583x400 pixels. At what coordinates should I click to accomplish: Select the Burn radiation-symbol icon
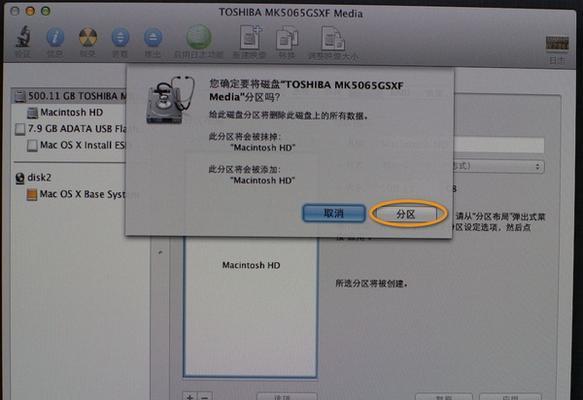[88, 37]
